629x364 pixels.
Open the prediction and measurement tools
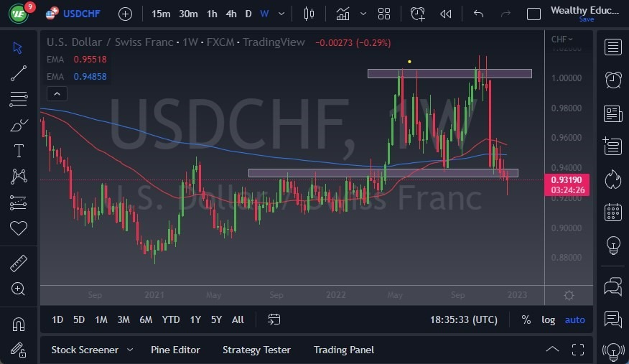(19, 203)
